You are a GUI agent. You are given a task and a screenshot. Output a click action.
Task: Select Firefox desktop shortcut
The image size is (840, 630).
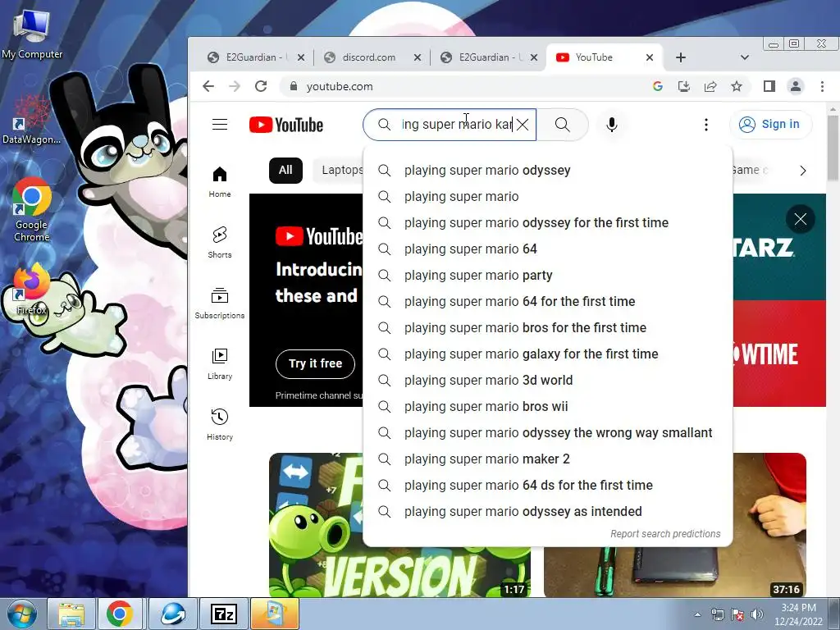(x=31, y=290)
